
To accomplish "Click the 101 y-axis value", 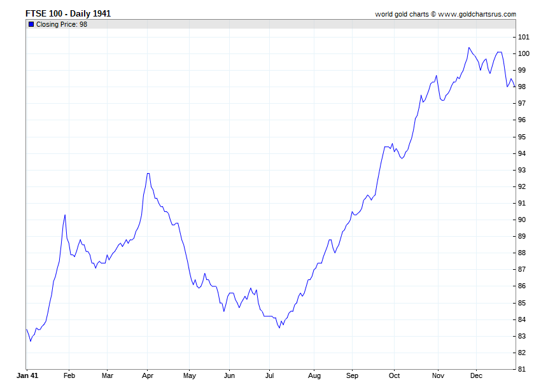I will pos(523,37).
